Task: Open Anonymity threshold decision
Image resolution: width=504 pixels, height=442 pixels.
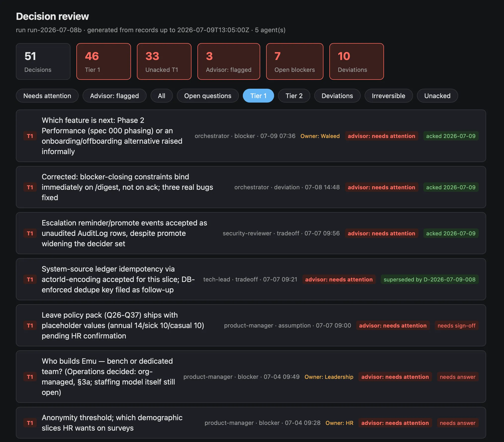Action: click(x=251, y=423)
